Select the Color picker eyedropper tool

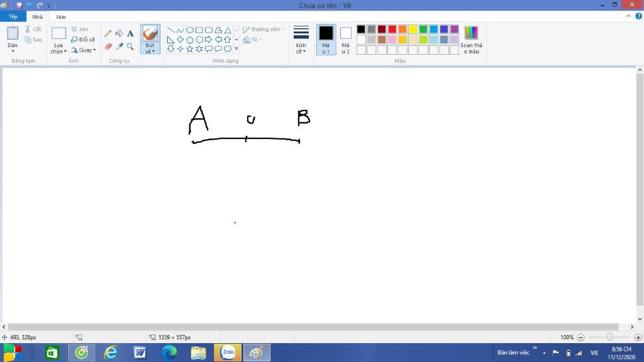click(119, 47)
